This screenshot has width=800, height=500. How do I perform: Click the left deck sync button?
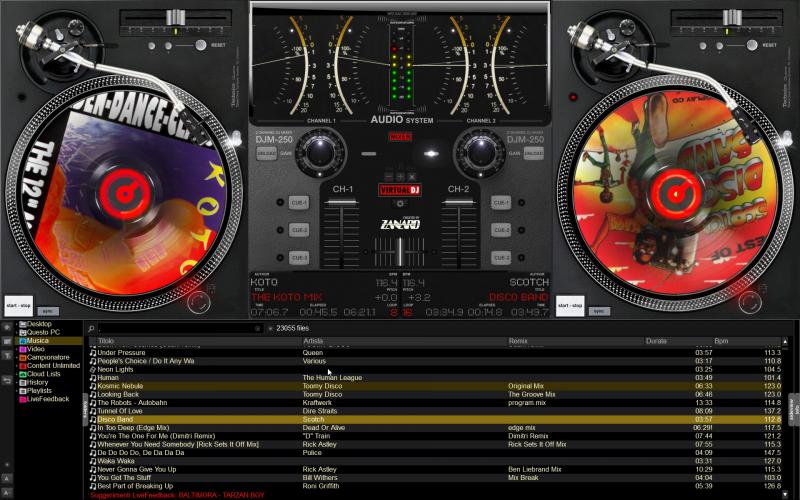coord(48,311)
